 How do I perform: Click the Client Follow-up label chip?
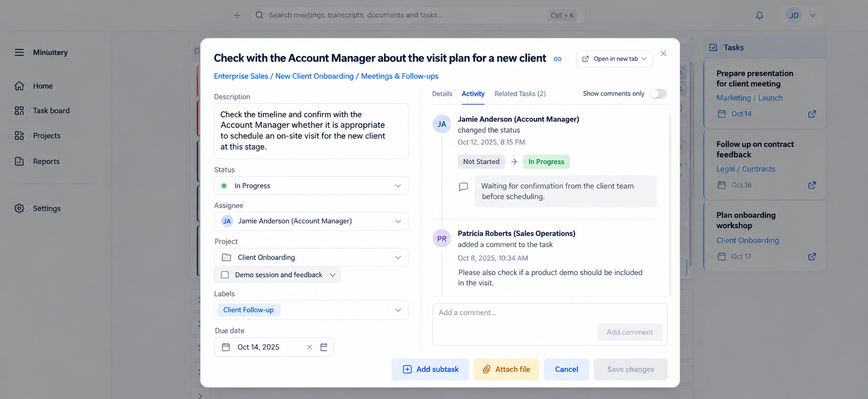click(x=249, y=310)
